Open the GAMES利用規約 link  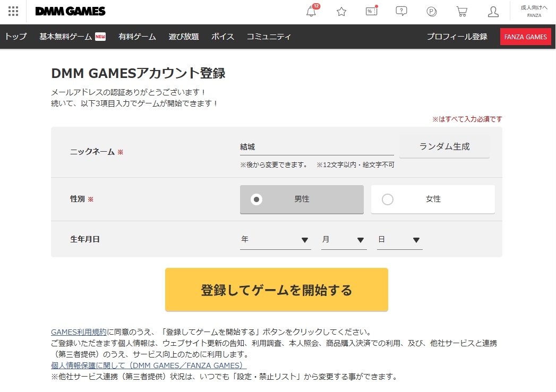(x=79, y=332)
